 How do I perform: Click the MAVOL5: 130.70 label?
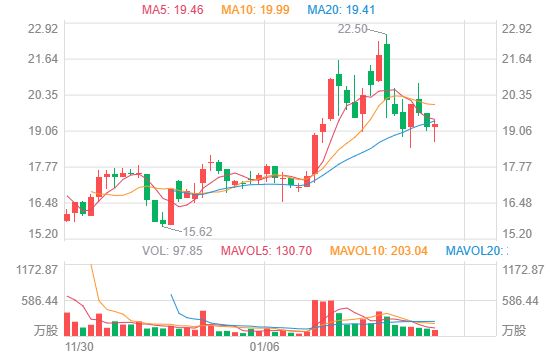point(266,251)
